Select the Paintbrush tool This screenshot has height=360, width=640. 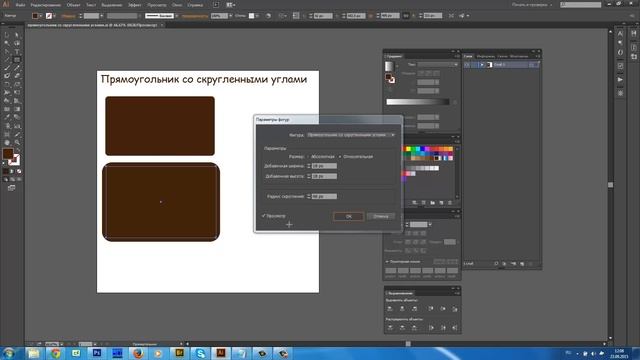tap(7, 68)
